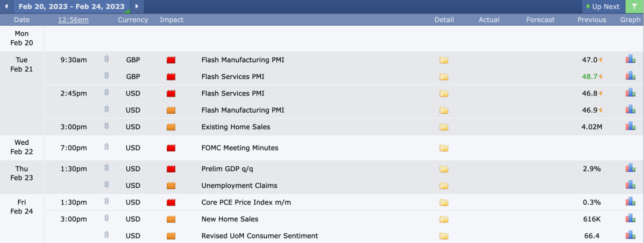
Task: Toggle sound alert for FOMC Meeting Minutes
Action: coord(106,148)
